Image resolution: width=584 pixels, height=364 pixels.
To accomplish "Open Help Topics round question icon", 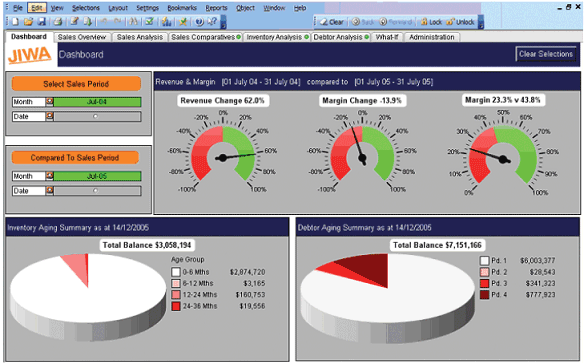I will click(200, 22).
